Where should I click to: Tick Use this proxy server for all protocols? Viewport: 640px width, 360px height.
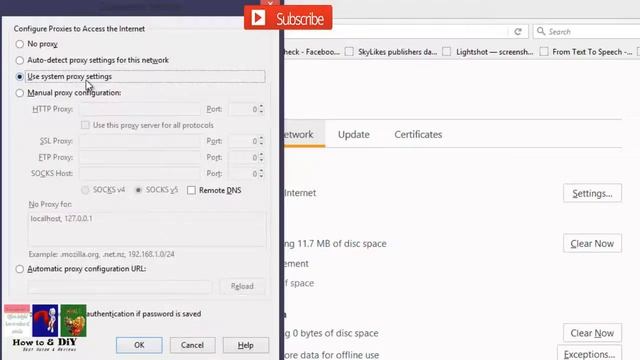(85, 125)
